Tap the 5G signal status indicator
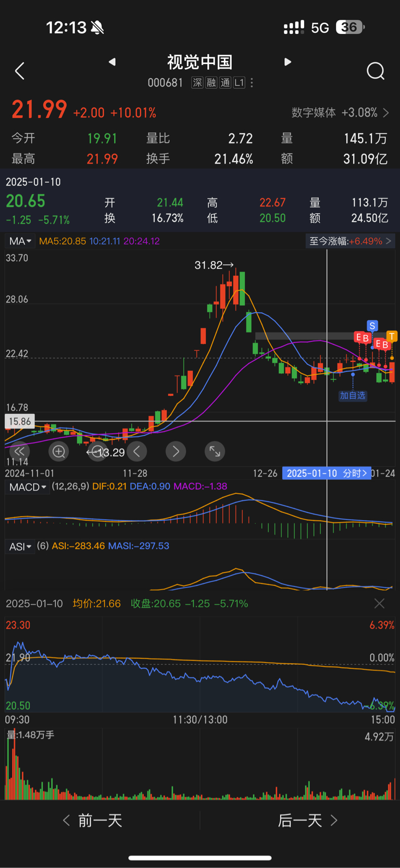 point(320,28)
